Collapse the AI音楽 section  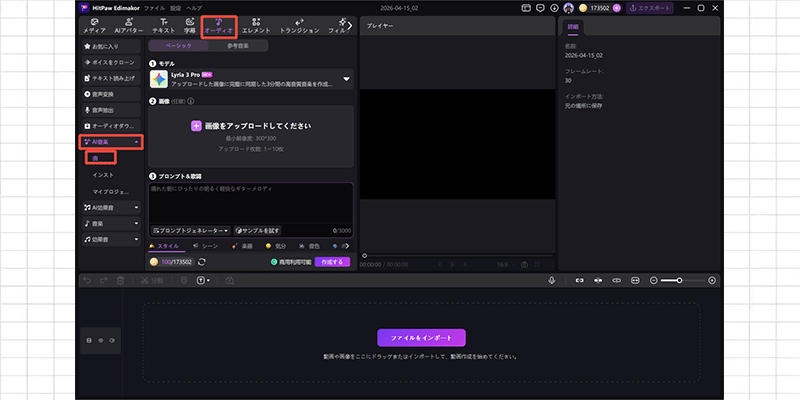pos(111,142)
